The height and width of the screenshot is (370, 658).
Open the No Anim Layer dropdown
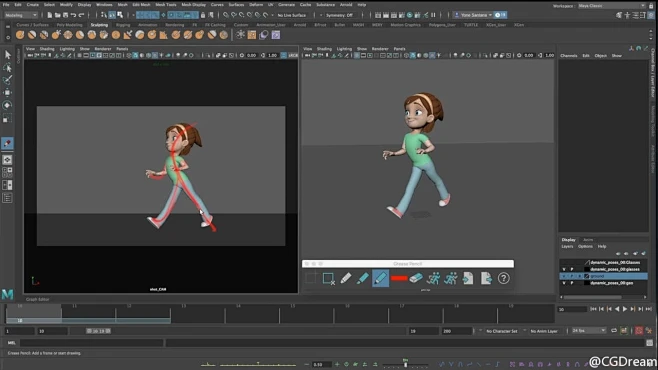point(544,331)
